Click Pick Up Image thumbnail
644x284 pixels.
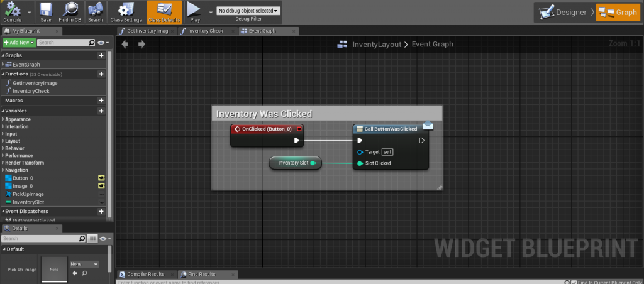tap(54, 269)
